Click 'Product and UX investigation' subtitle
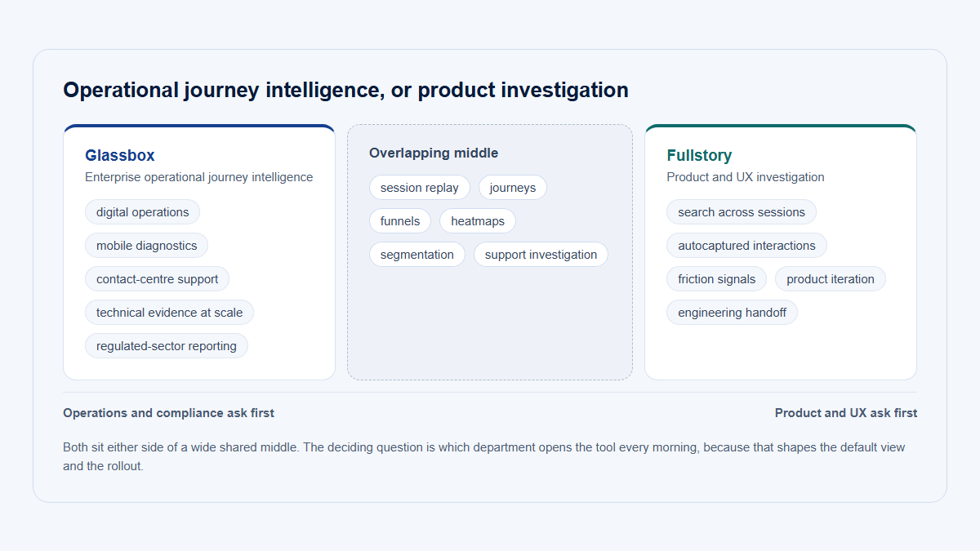 tap(746, 177)
